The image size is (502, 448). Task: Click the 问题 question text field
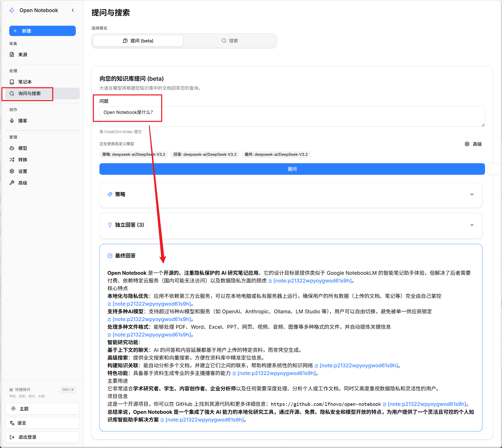tap(292, 116)
